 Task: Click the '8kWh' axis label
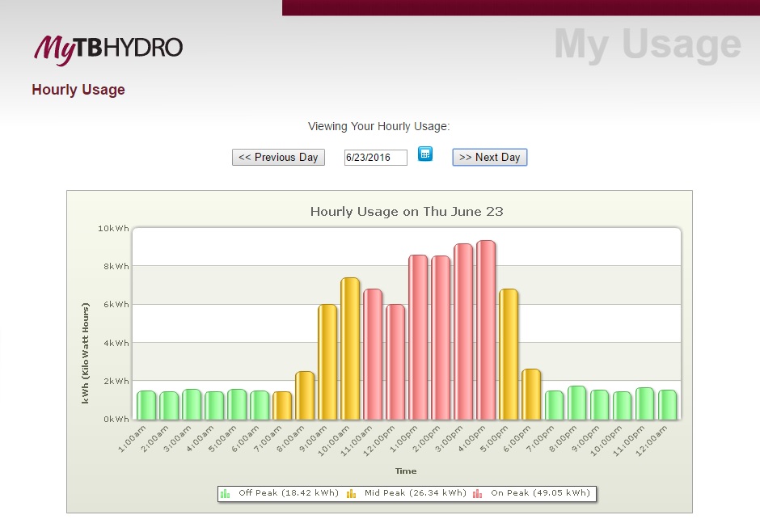[116, 267]
